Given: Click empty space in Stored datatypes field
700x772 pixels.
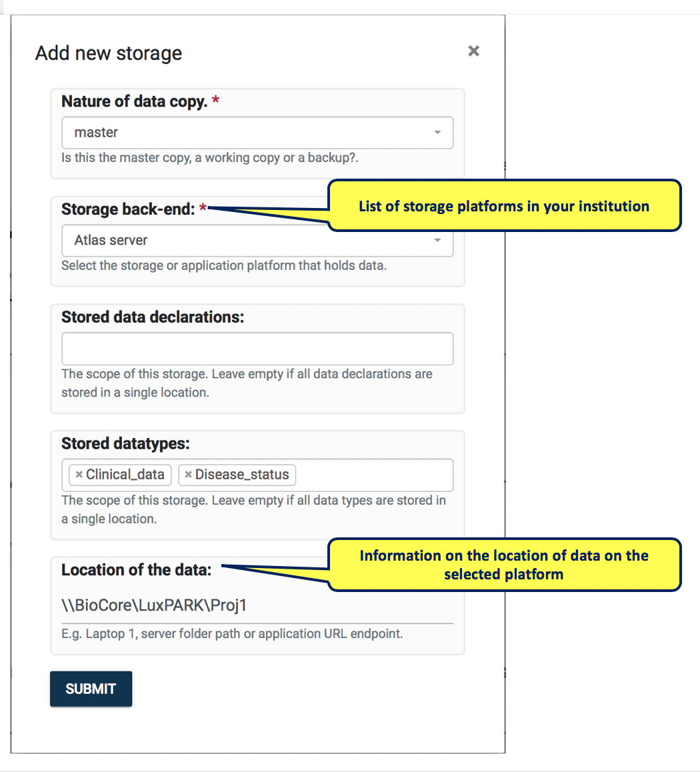Looking at the screenshot, I should click(373, 475).
